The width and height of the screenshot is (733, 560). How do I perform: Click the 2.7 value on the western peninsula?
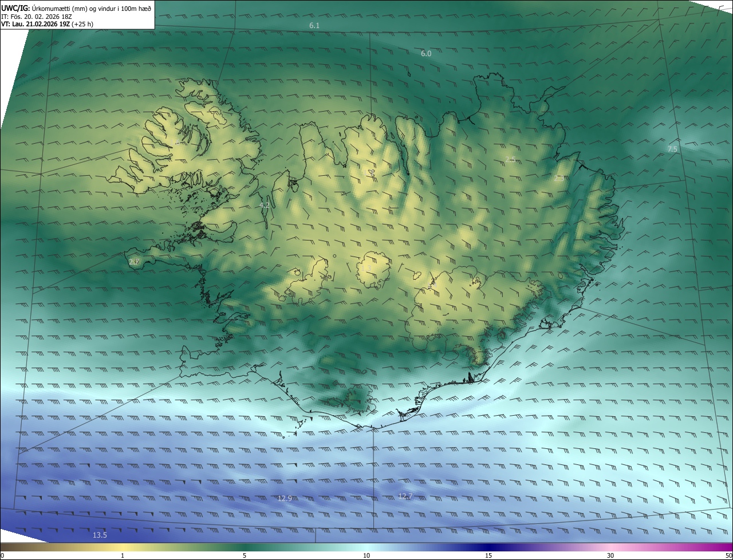[x=134, y=262]
